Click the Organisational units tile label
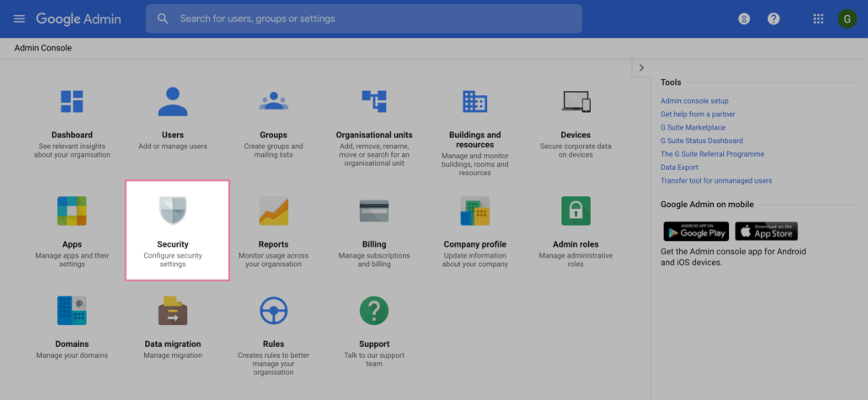This screenshot has width=868, height=400. (374, 135)
